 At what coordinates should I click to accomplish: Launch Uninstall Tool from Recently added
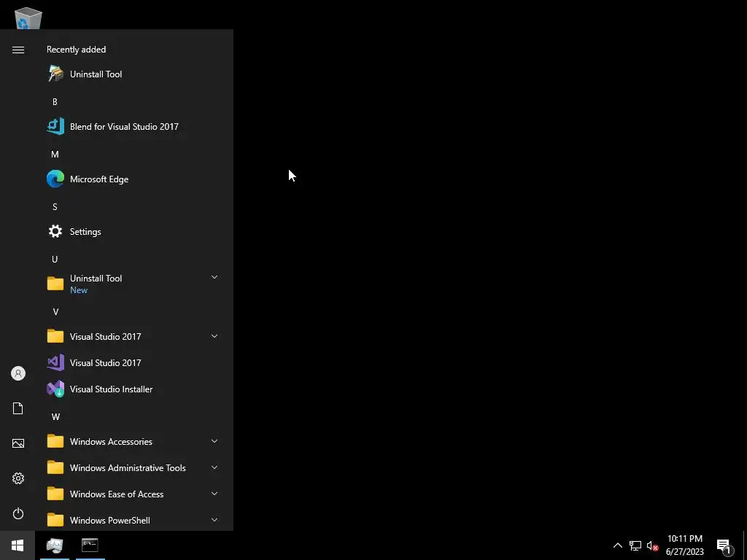tap(133, 74)
